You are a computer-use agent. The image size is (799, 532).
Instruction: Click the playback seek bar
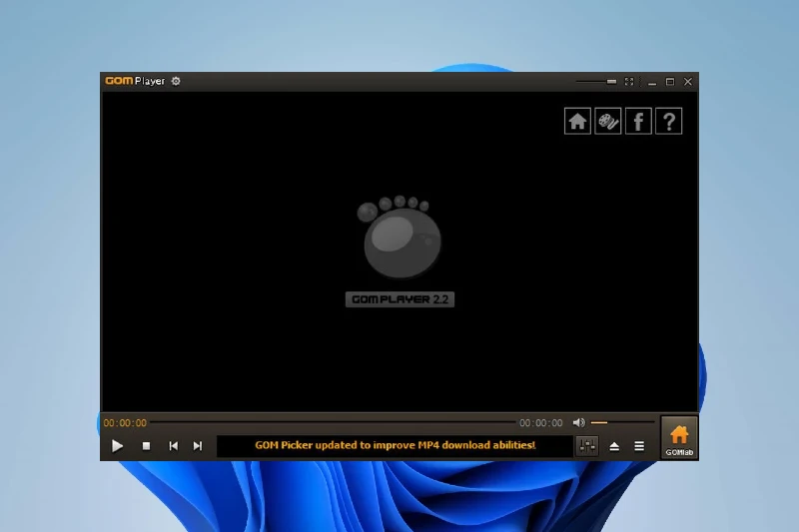pos(334,422)
